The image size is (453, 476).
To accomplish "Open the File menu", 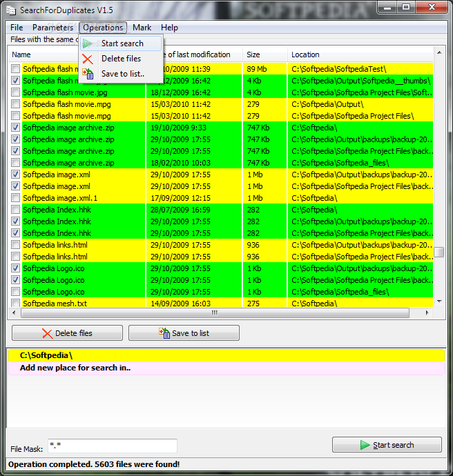I will [17, 28].
